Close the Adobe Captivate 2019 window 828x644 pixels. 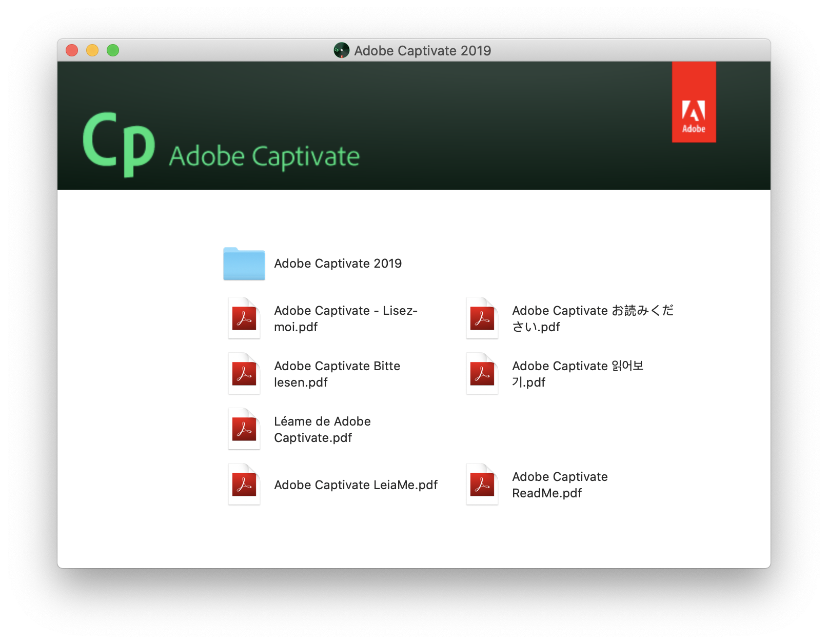(x=72, y=50)
